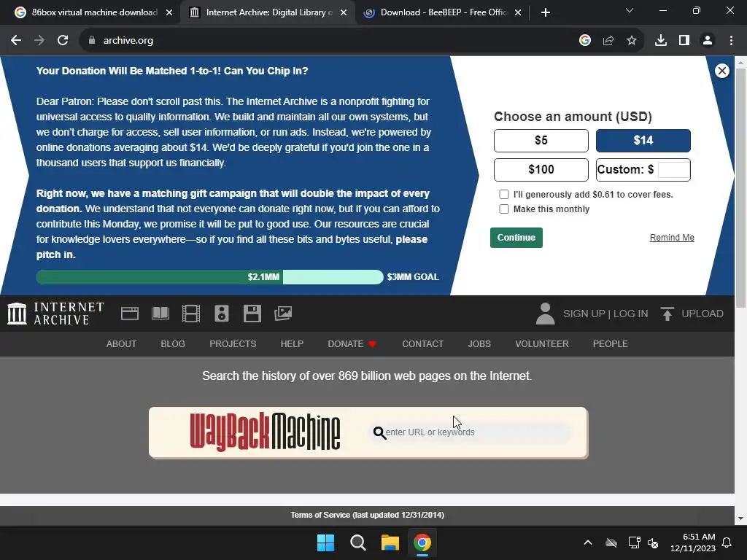Open the PEOPLE menu item
747x560 pixels.
(x=611, y=344)
